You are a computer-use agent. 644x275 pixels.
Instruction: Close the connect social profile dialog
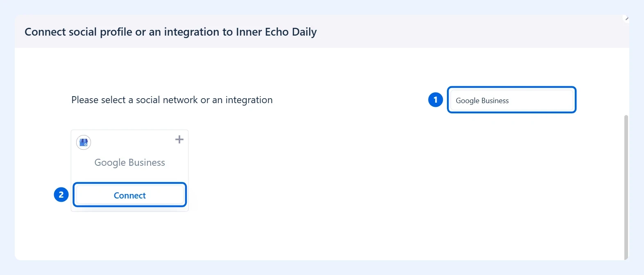626,18
